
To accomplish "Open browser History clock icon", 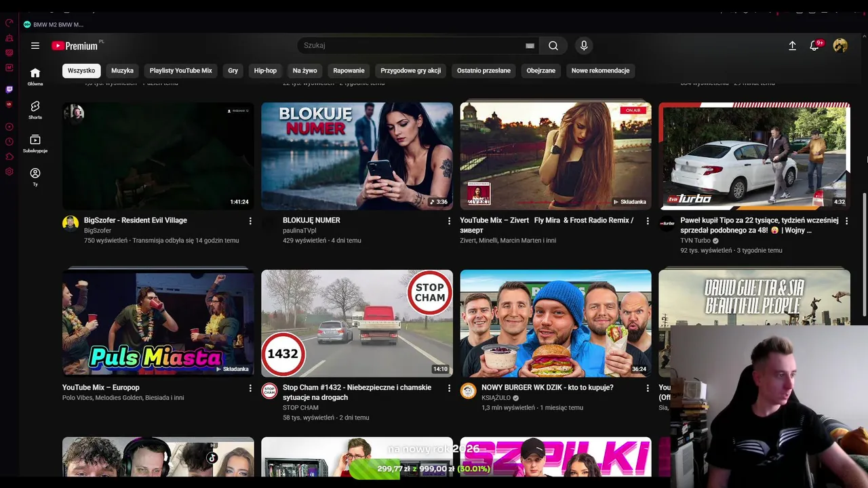I will 9,142.
